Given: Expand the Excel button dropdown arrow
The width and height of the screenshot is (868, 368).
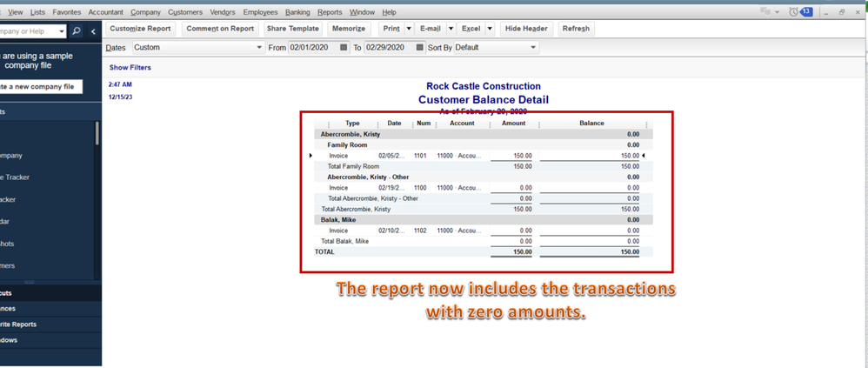Looking at the screenshot, I should [x=490, y=29].
